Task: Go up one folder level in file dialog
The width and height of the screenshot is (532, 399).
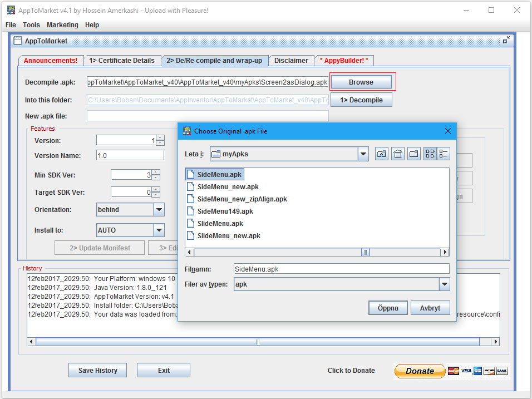Action: [382, 154]
